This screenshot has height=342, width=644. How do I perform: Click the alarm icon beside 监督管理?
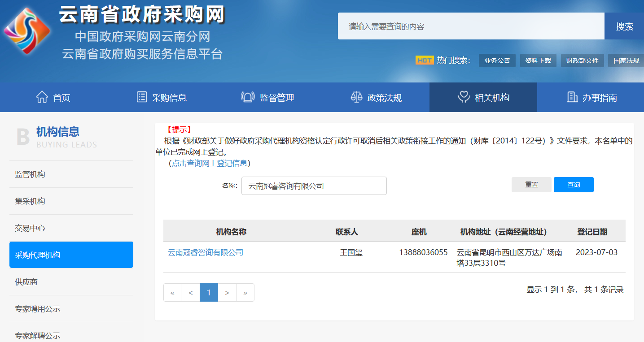click(x=248, y=97)
